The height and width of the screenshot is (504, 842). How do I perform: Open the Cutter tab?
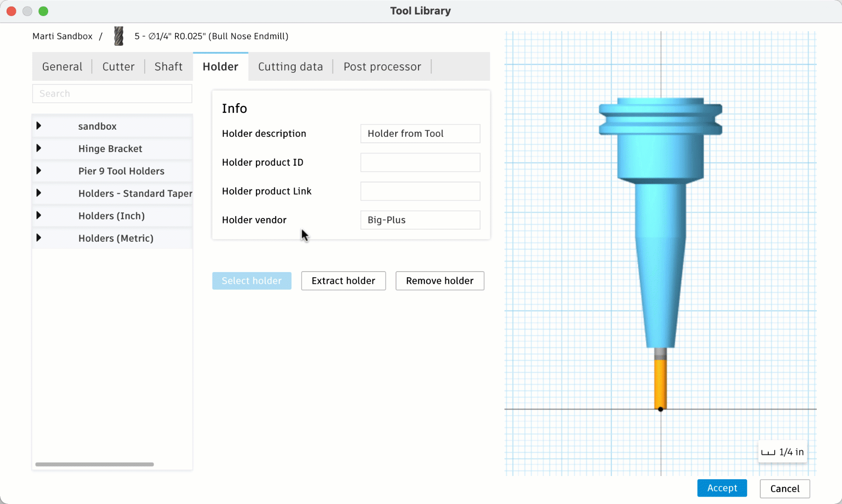click(x=118, y=67)
